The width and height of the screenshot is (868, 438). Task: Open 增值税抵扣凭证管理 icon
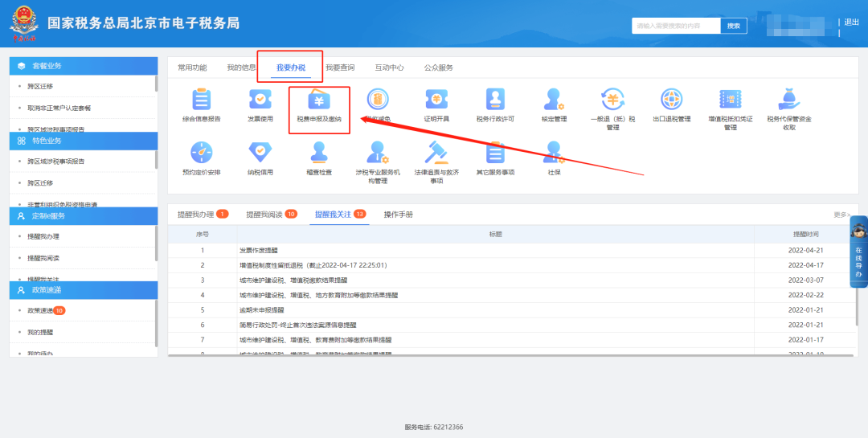(x=730, y=100)
